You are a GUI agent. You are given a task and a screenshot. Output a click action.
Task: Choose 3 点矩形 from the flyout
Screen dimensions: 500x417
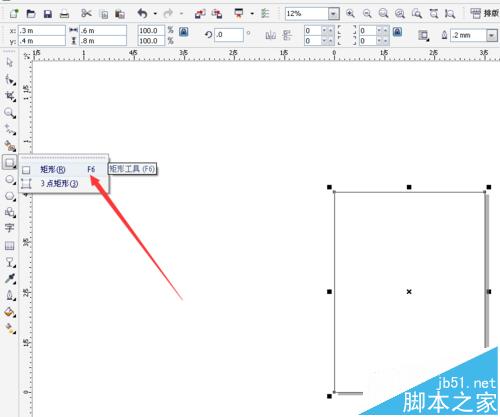(63, 184)
